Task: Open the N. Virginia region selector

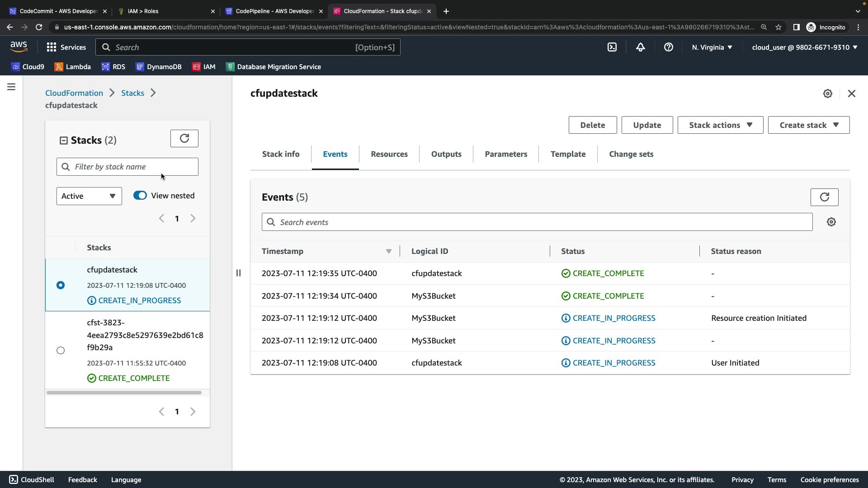Action: click(x=712, y=47)
